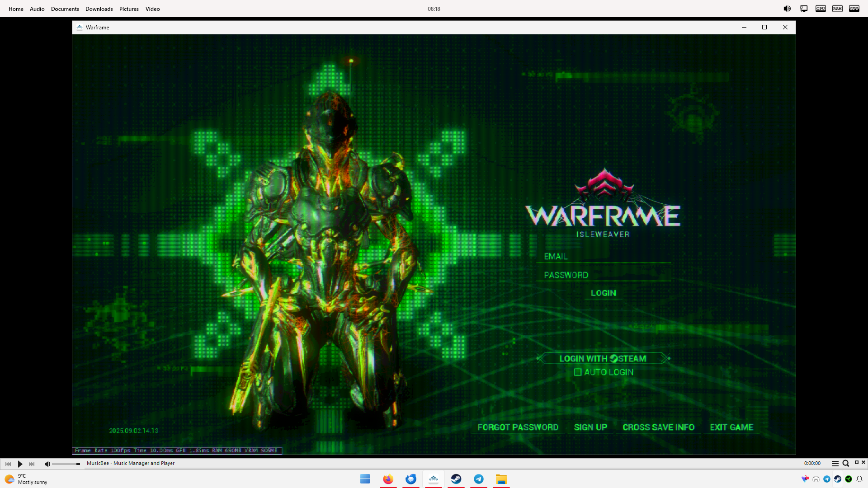Click the Proton VPN tray icon
Image resolution: width=868 pixels, height=488 pixels.
(x=805, y=479)
